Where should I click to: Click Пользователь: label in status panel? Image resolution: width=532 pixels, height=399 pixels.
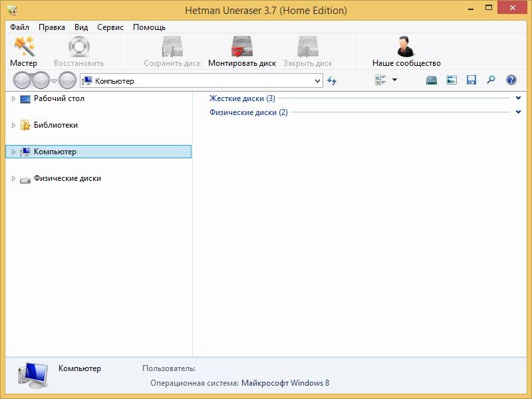pyautogui.click(x=169, y=368)
